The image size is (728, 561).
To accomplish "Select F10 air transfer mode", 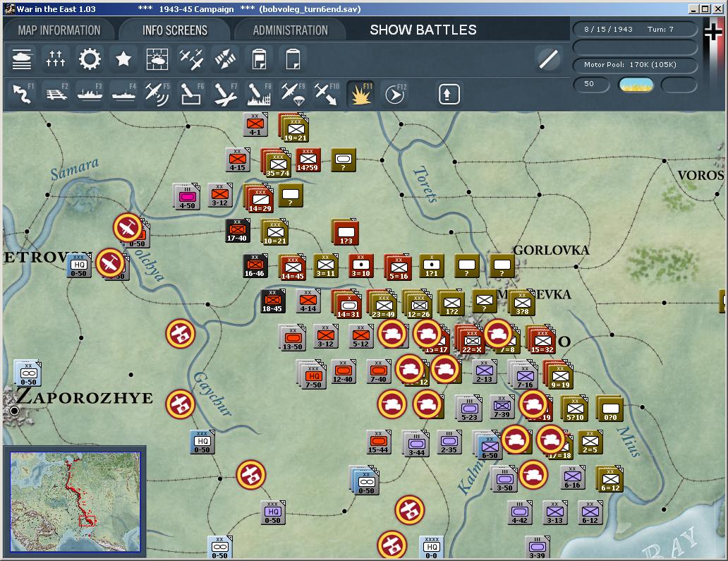I will 327,94.
